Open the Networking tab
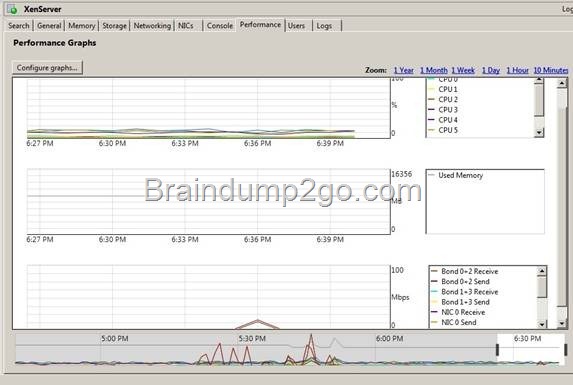 coord(152,26)
